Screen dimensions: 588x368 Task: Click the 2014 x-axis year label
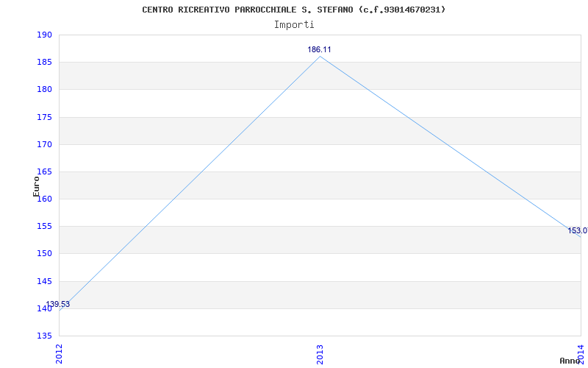[x=581, y=354]
